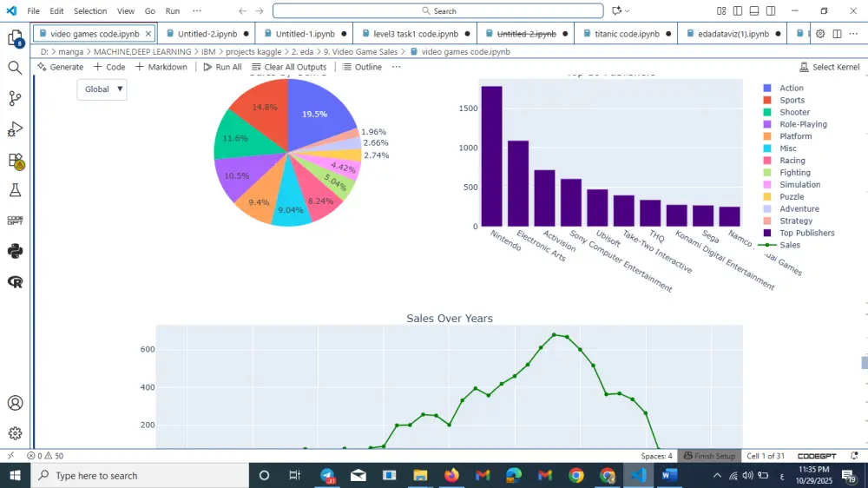Screen dimensions: 868x488
Task: Click the 14.8% Sports pie slice
Action: 265,108
